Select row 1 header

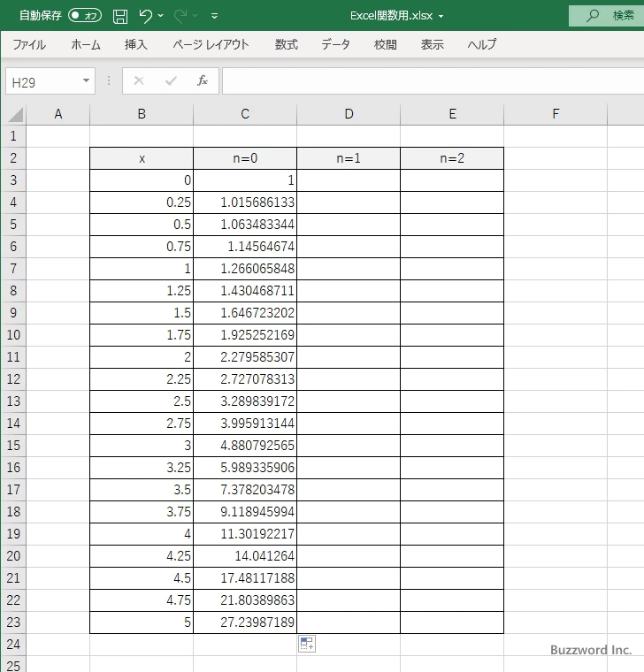coord(13,136)
